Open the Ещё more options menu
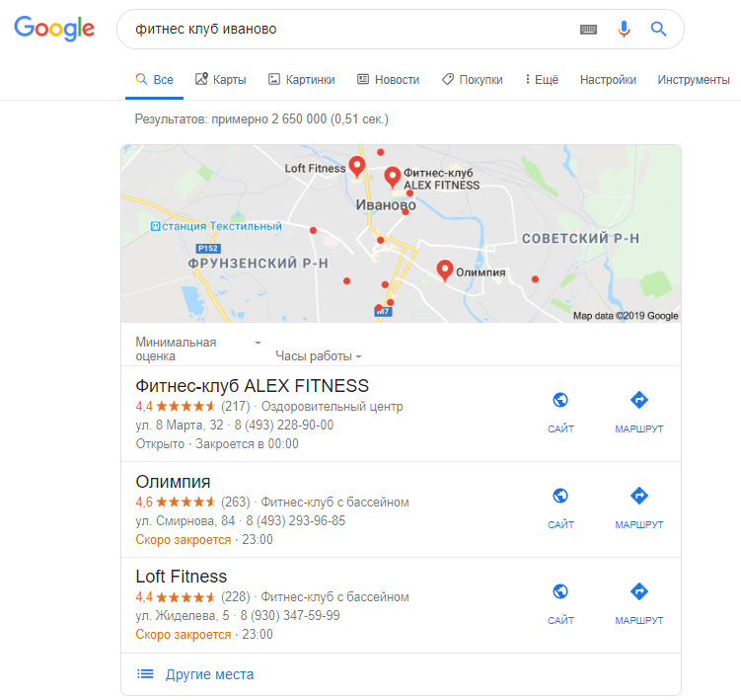Image resolution: width=741 pixels, height=700 pixels. point(542,79)
